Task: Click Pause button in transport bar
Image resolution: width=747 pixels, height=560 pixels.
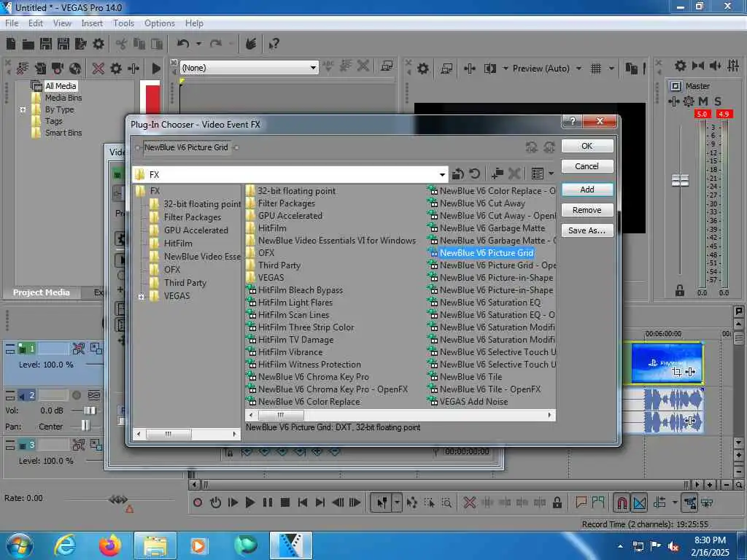Action: tap(267, 502)
